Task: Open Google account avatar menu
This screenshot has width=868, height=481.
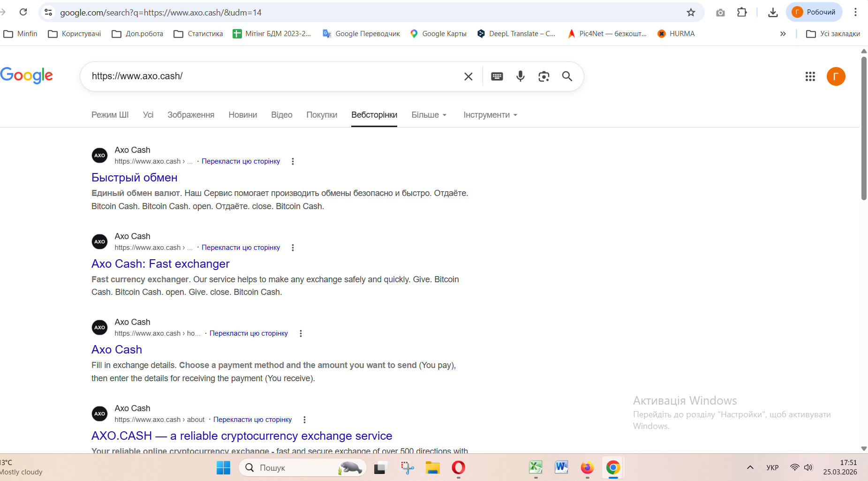Action: 836,76
